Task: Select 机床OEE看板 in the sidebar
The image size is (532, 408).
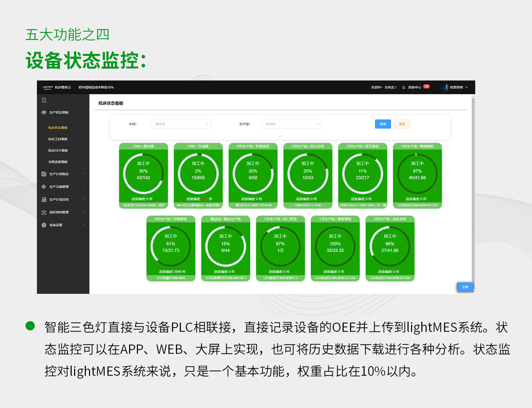Action: (58, 151)
